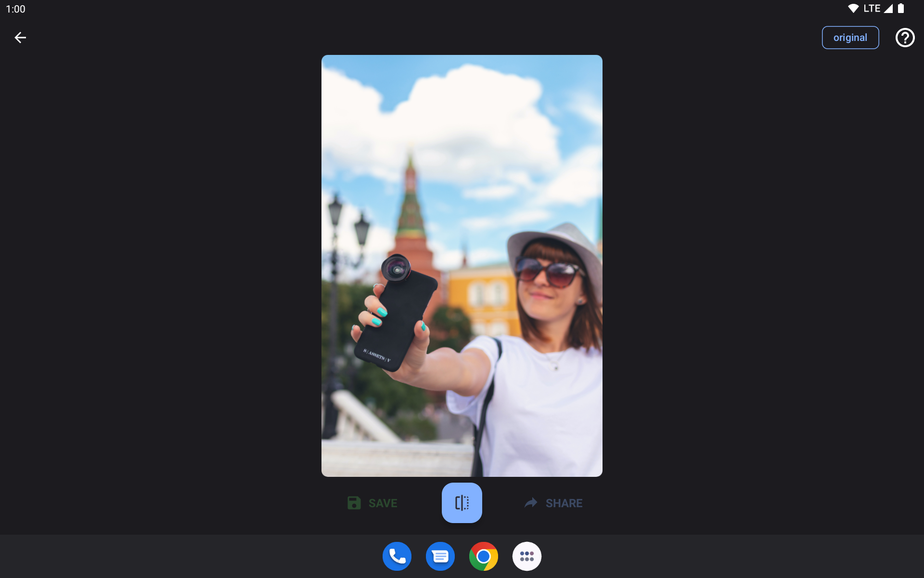Open the help question mark icon
The image size is (924, 578).
tap(905, 38)
